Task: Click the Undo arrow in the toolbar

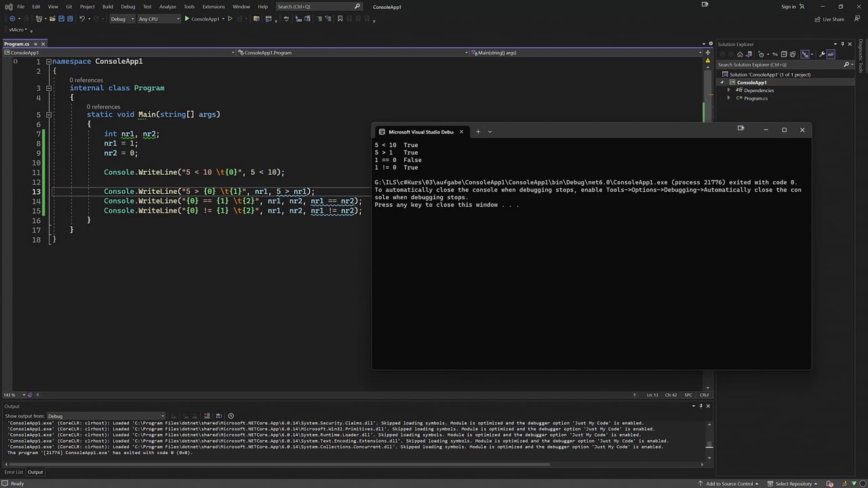Action: coord(82,19)
